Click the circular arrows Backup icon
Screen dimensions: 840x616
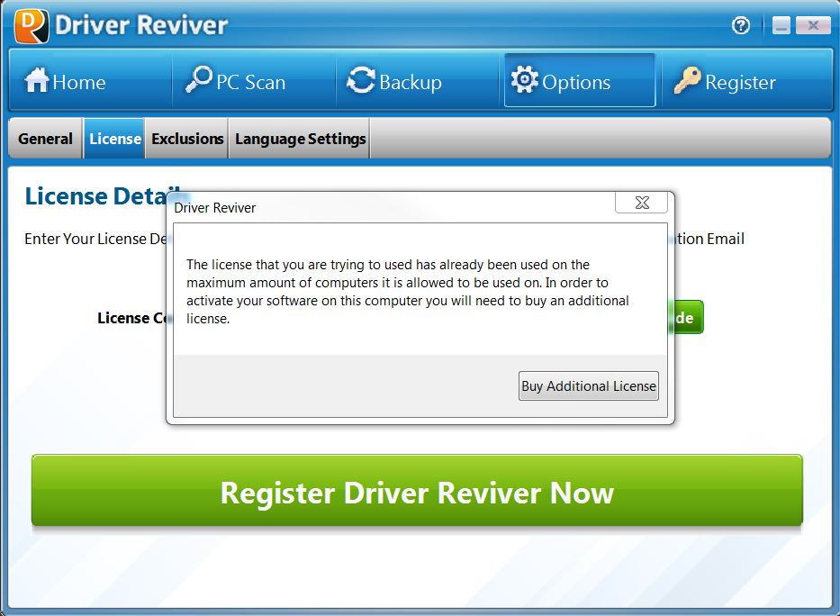(x=361, y=80)
